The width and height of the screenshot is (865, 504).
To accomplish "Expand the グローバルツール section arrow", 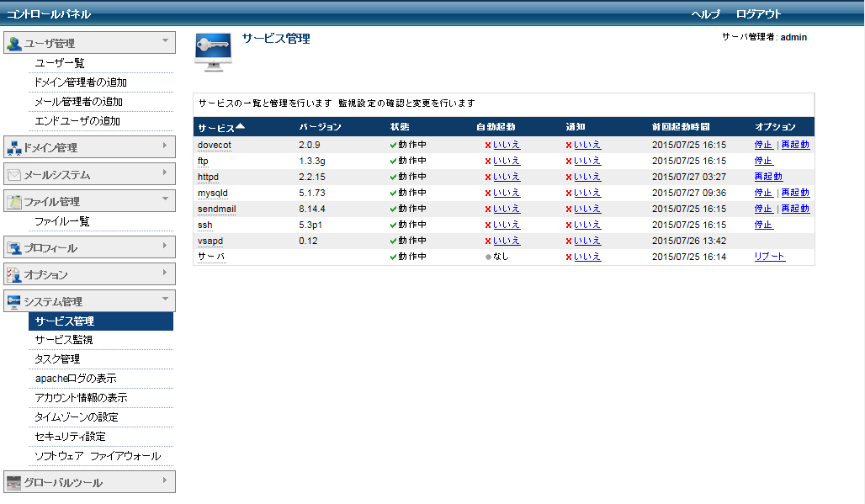I will click(165, 480).
